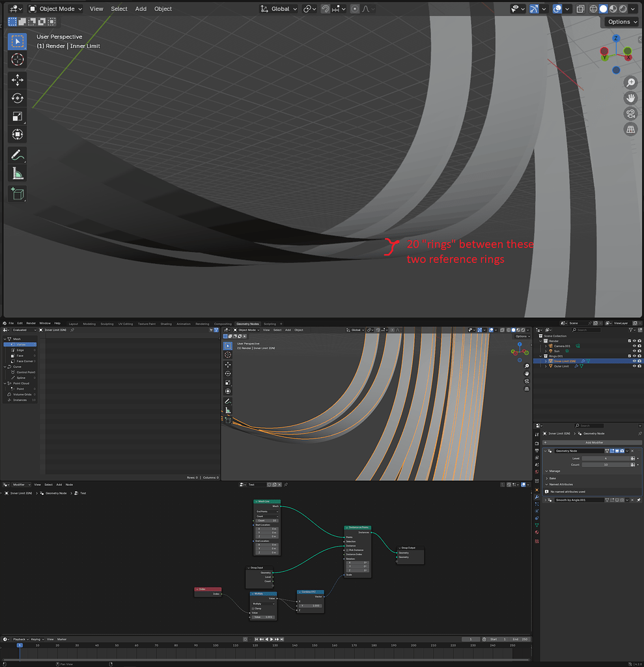Select the Measure tool in top viewport
Viewport: 644px width, 667px height.
click(18, 173)
